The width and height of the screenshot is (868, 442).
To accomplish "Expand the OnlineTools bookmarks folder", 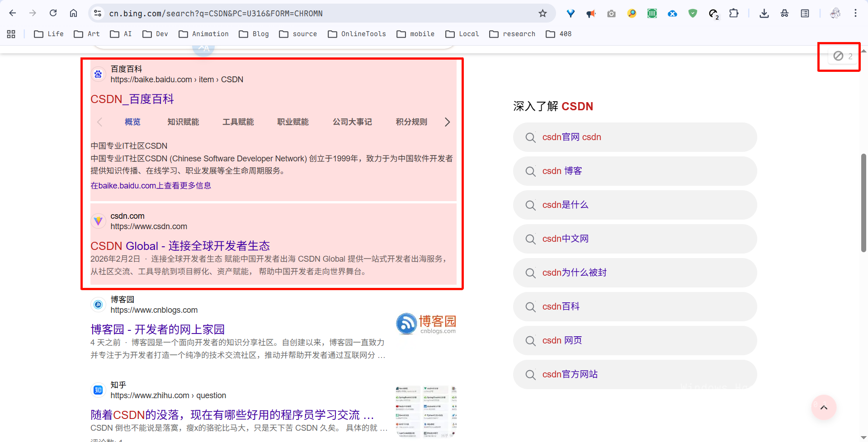I will coord(357,34).
